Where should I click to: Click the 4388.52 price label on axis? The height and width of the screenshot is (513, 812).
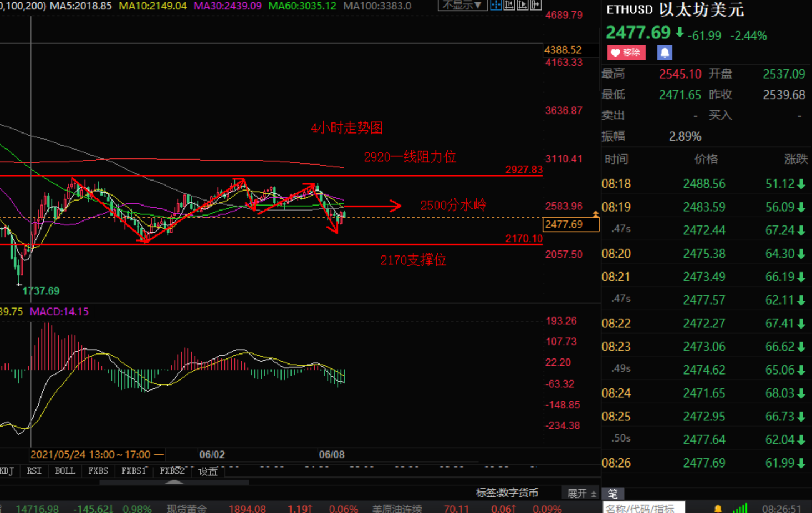coord(563,50)
